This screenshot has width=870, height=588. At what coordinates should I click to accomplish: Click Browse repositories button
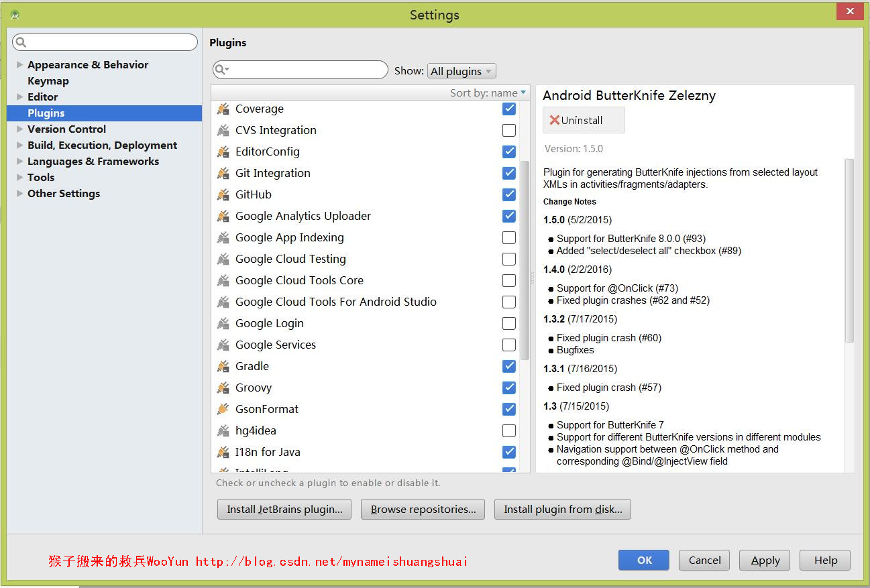pyautogui.click(x=423, y=509)
